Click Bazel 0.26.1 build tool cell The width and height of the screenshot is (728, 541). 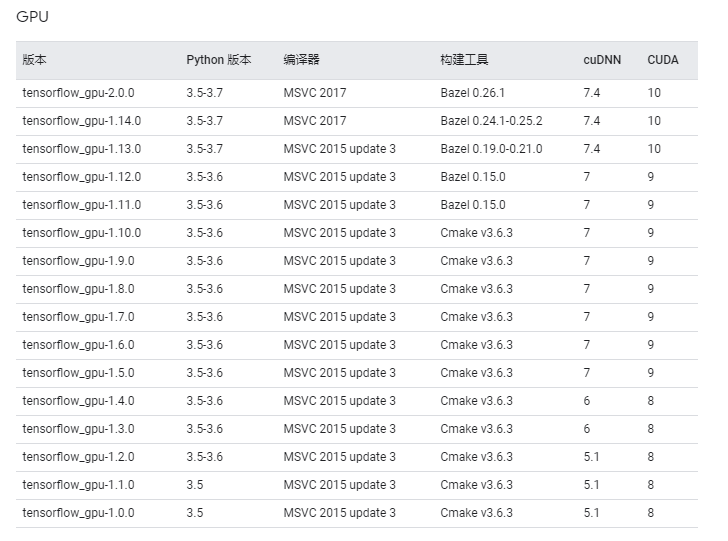(473, 93)
